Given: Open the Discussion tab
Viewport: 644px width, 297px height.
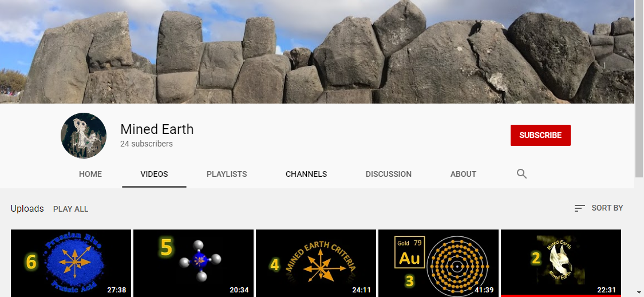Looking at the screenshot, I should click(x=388, y=174).
